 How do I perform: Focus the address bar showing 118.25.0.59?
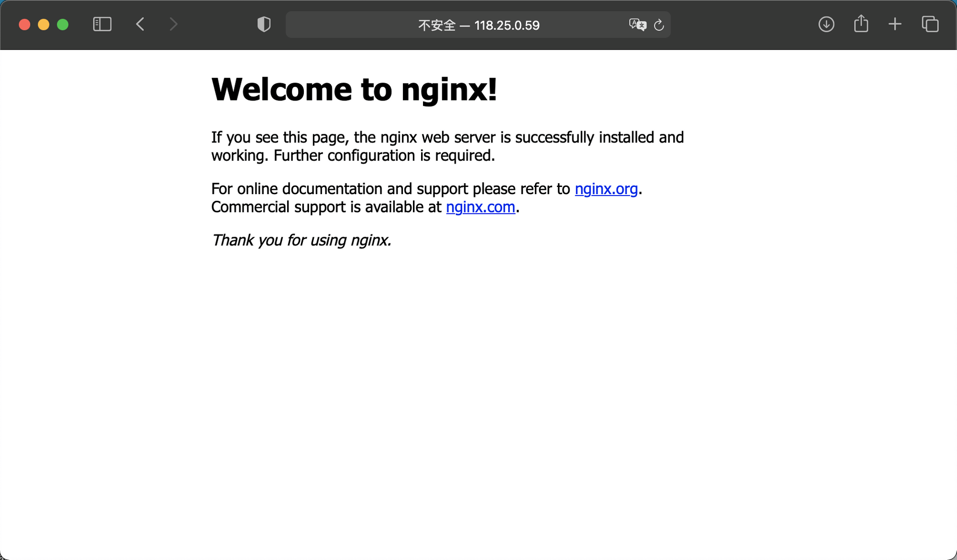click(478, 25)
